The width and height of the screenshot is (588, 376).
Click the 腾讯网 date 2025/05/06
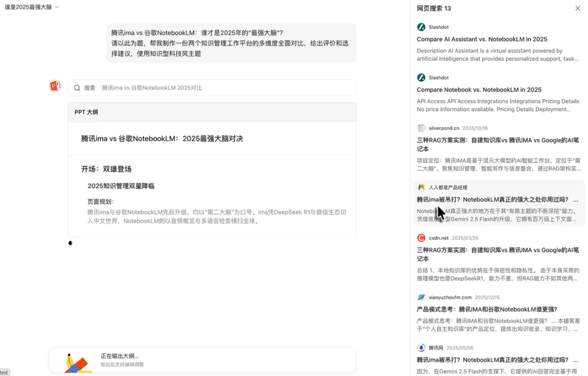point(460,348)
